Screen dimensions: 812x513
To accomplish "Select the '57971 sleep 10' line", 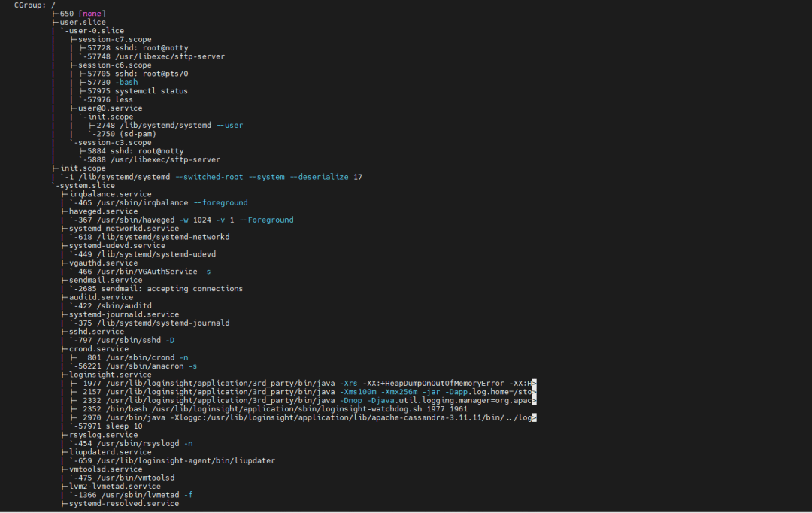I will 111,426.
